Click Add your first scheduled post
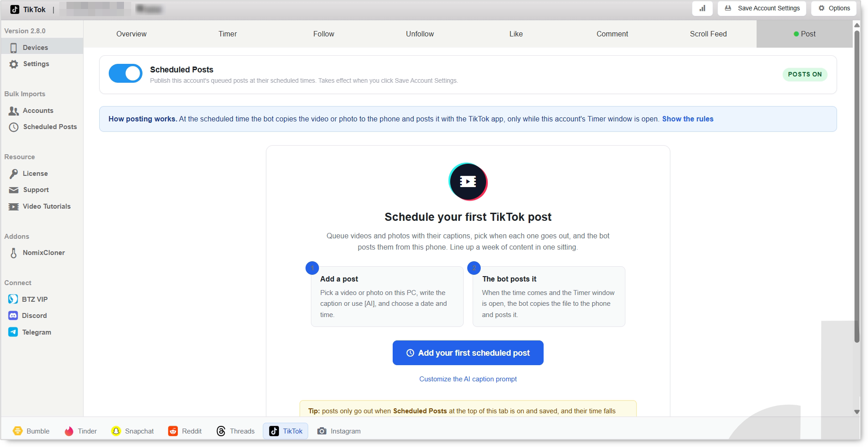 pos(468,353)
